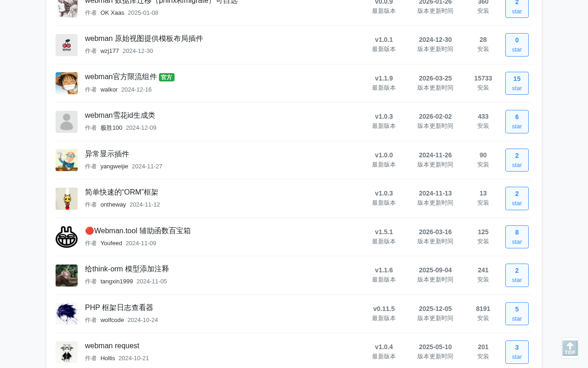Star the 异常显示插件 plugin
Screen dimensions: 588x368
(x=517, y=160)
